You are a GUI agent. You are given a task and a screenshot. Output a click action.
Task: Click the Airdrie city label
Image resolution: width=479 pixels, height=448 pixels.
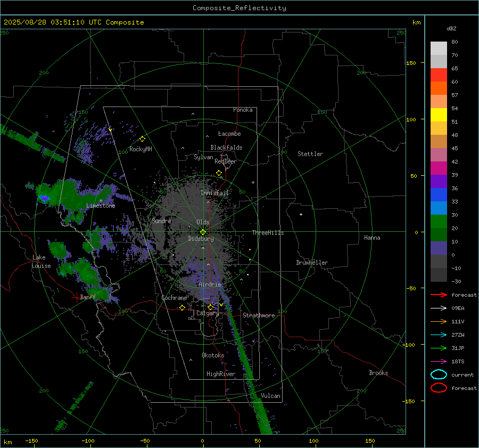210,284
